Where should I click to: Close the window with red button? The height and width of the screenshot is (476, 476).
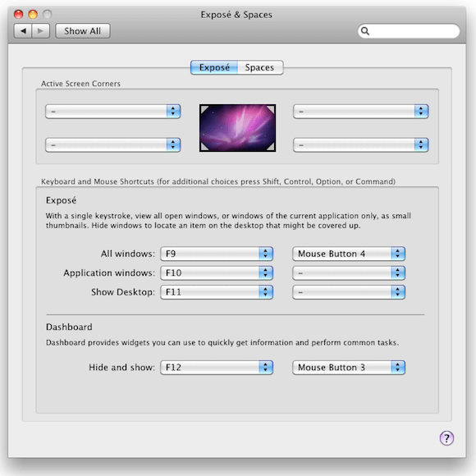(x=19, y=14)
